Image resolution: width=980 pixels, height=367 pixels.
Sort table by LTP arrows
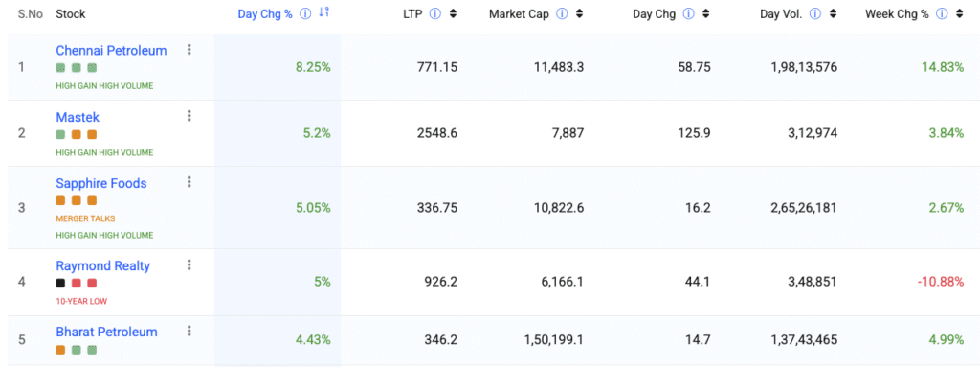453,14
